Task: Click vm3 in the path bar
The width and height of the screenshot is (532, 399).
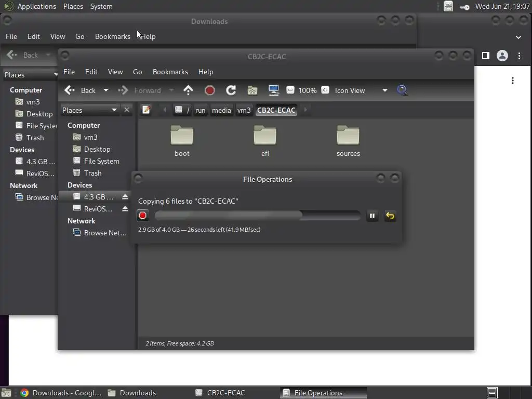Action: coord(244,110)
